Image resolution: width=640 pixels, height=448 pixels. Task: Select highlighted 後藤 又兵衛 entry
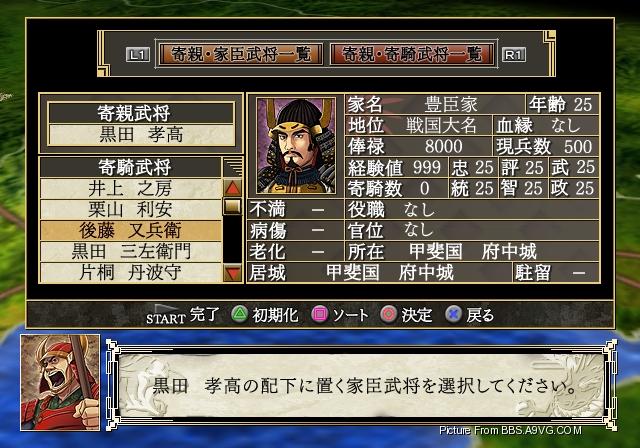131,231
